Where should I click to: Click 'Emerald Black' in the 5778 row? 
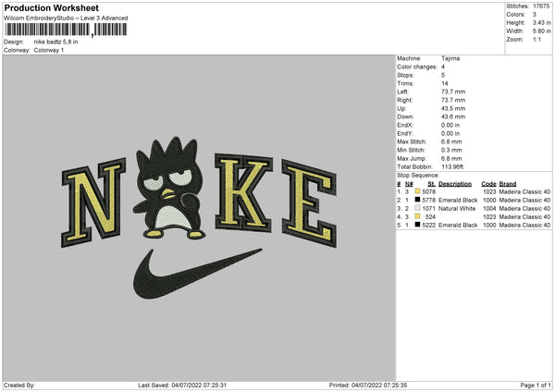458,201
